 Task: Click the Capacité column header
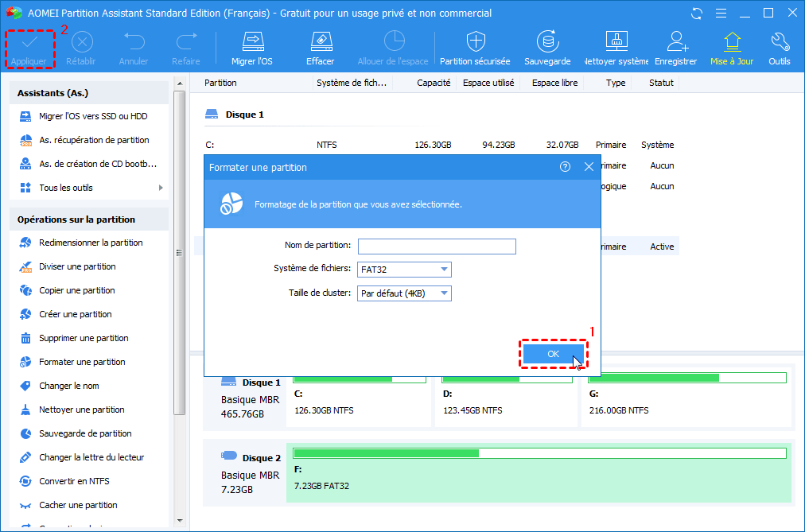tap(434, 83)
